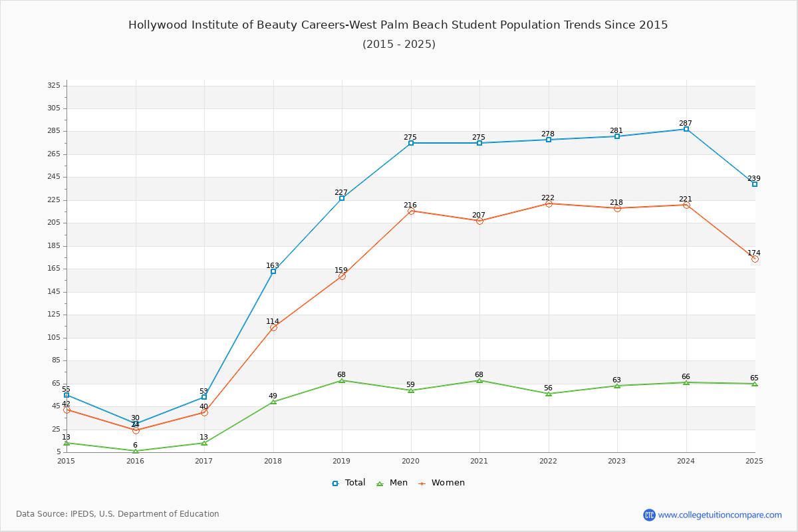Image resolution: width=798 pixels, height=532 pixels.
Task: Click the Men 2024 data point 66
Action: coord(686,382)
